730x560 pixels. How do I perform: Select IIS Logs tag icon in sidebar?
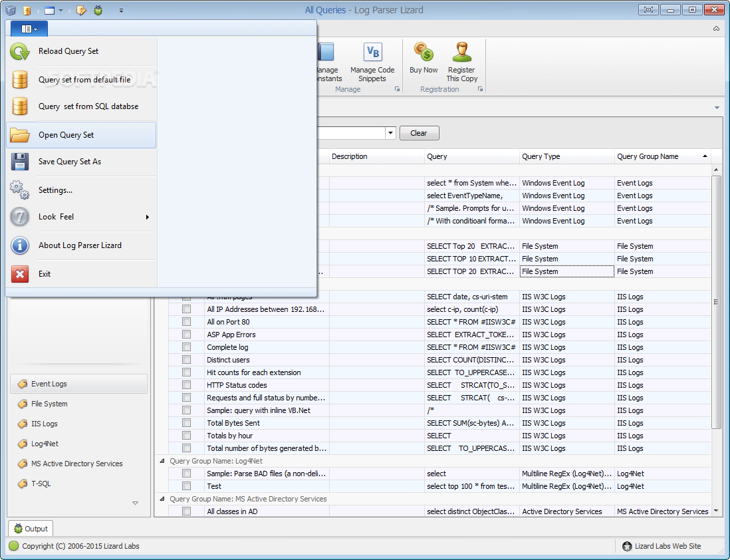point(23,424)
